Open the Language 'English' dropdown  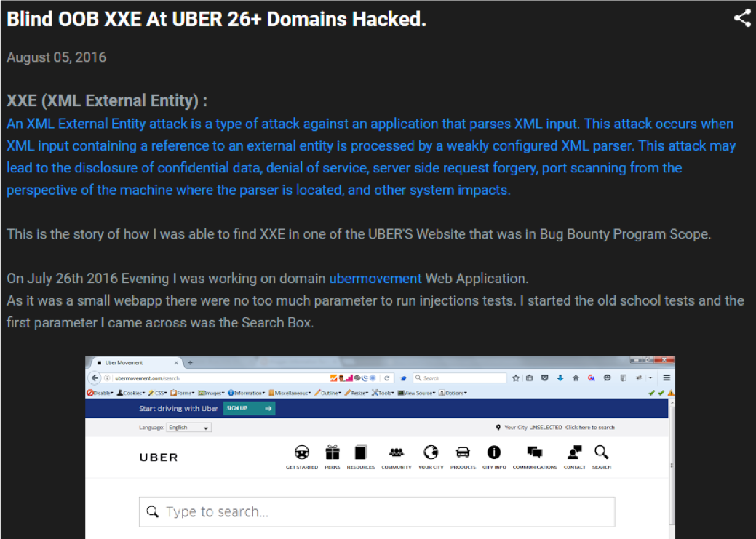coord(188,428)
